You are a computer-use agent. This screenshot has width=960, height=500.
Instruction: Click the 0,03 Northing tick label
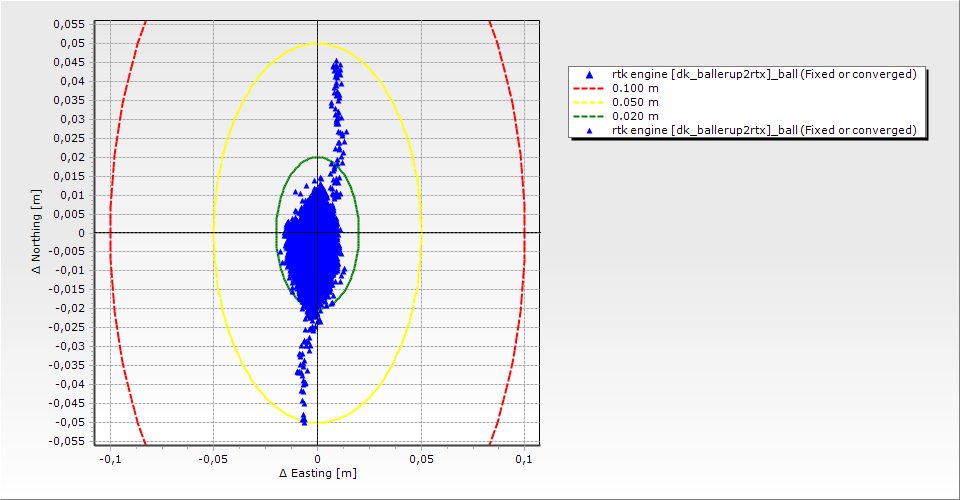72,119
